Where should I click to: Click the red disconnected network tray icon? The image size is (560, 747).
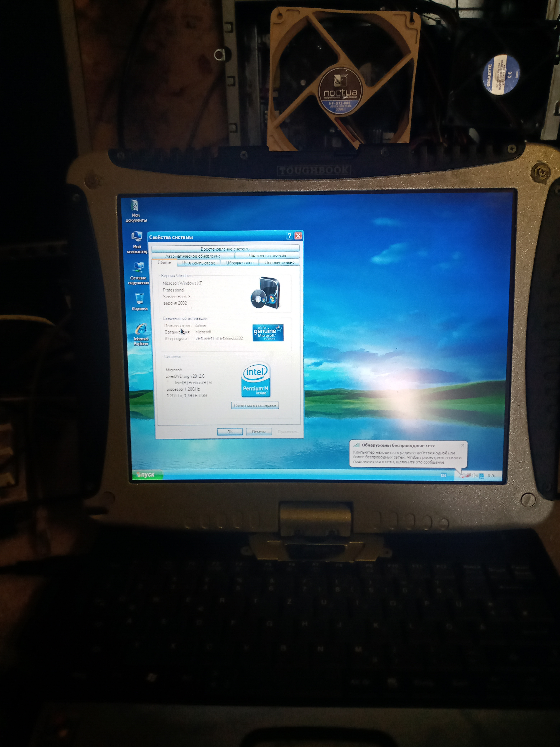click(x=468, y=475)
